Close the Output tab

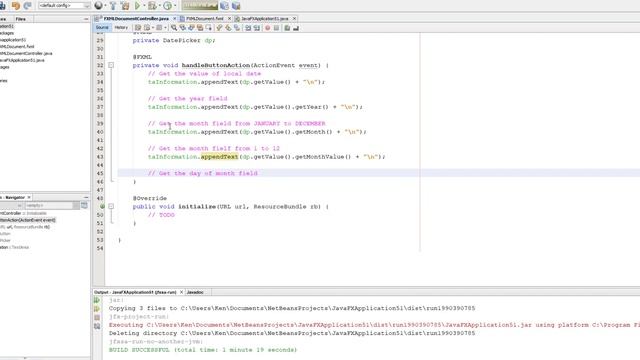pos(181,292)
